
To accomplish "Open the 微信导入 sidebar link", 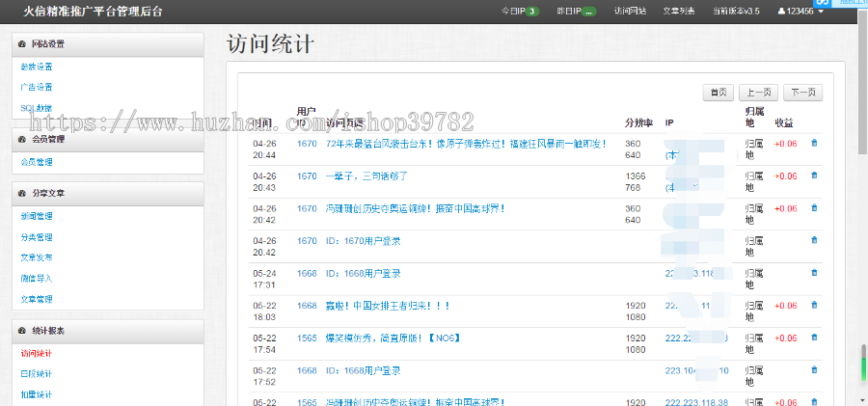I will coord(37,279).
